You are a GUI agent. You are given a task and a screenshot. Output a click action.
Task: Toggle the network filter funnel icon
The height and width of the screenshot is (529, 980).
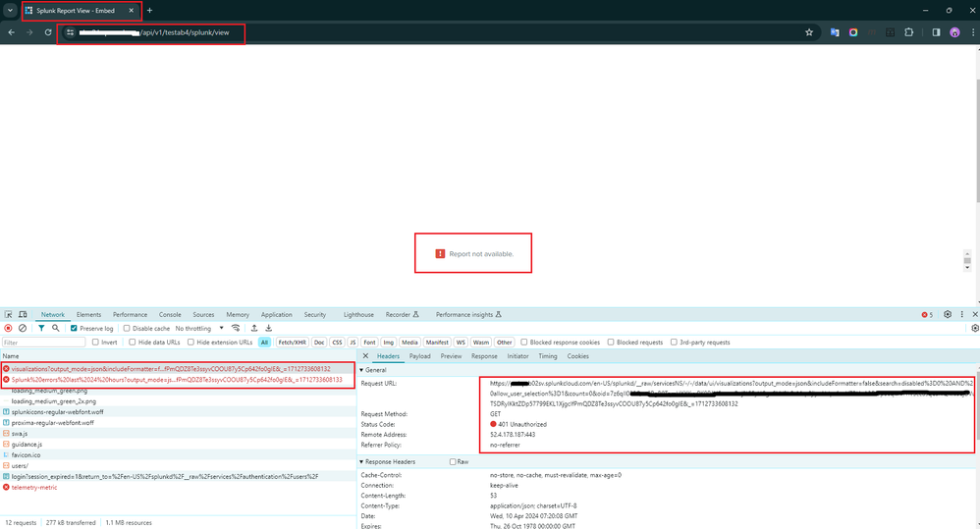[x=41, y=329]
